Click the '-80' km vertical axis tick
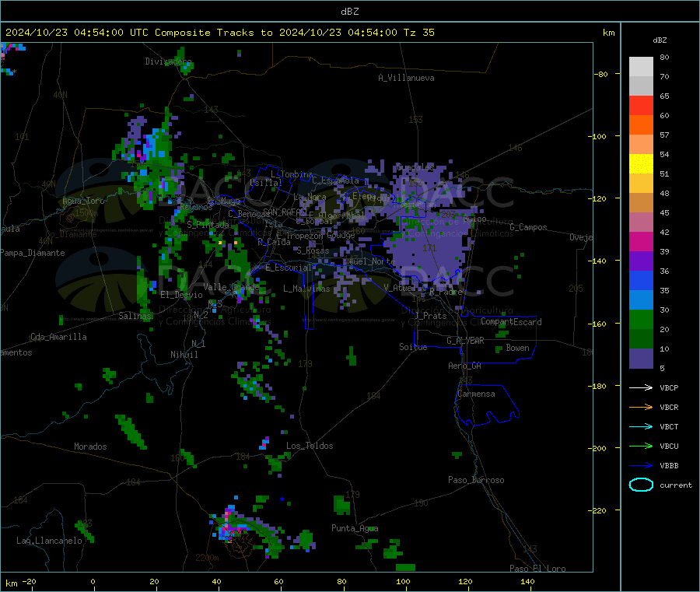 click(601, 74)
